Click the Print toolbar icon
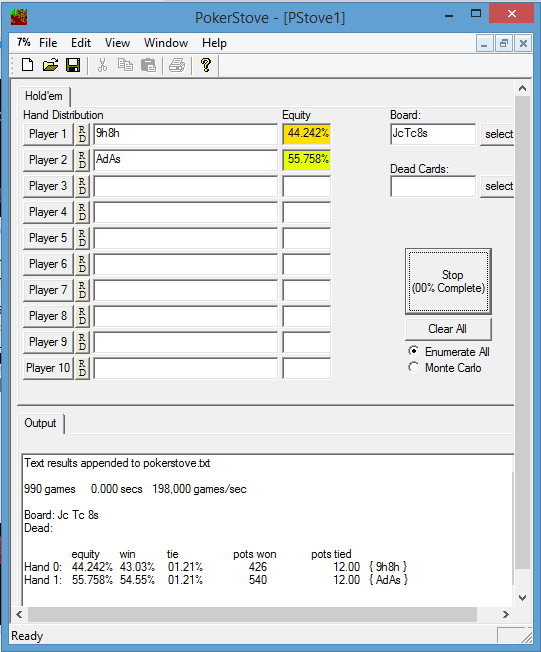This screenshot has width=541, height=652. (177, 65)
